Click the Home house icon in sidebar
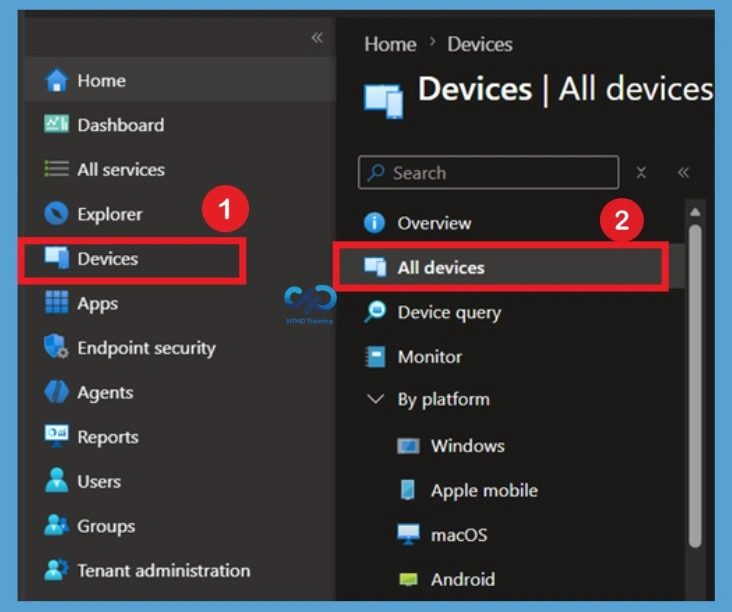732x612 pixels. (x=56, y=80)
